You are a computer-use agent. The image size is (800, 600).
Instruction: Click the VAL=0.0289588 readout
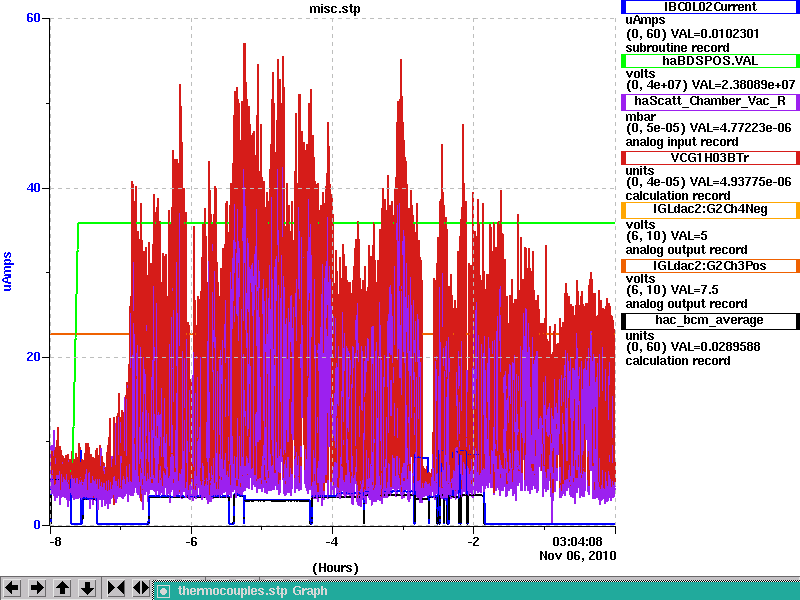(715, 347)
